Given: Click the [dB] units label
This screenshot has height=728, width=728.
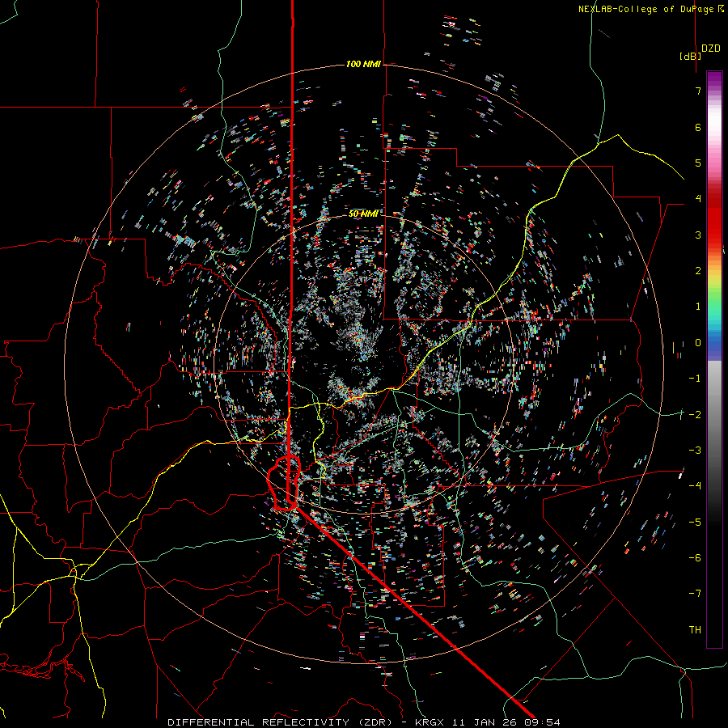Looking at the screenshot, I should click(x=691, y=56).
